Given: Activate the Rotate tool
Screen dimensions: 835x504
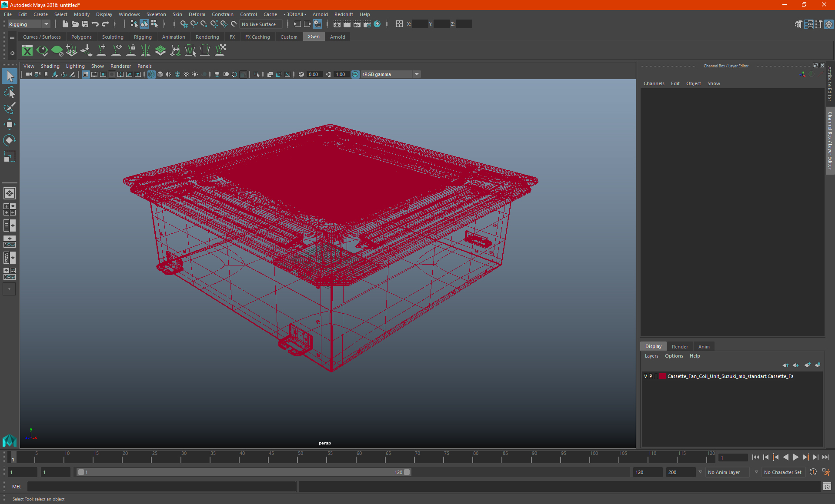Looking at the screenshot, I should click(x=10, y=140).
